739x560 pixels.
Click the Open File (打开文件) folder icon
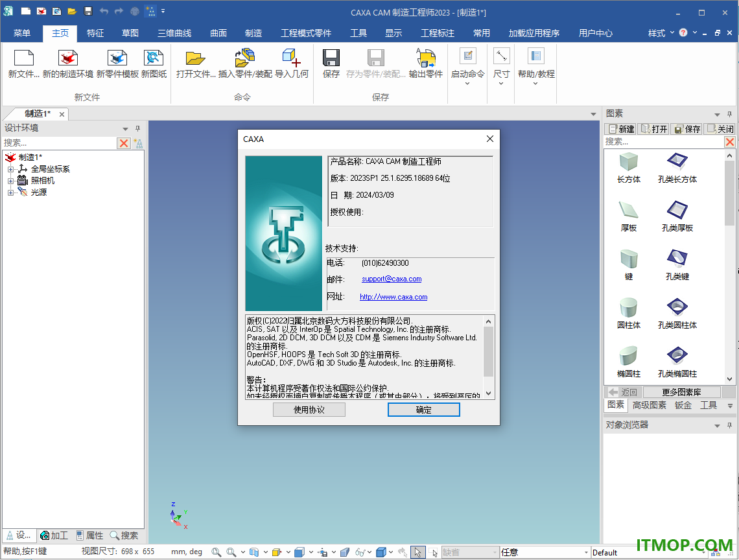[x=195, y=58]
